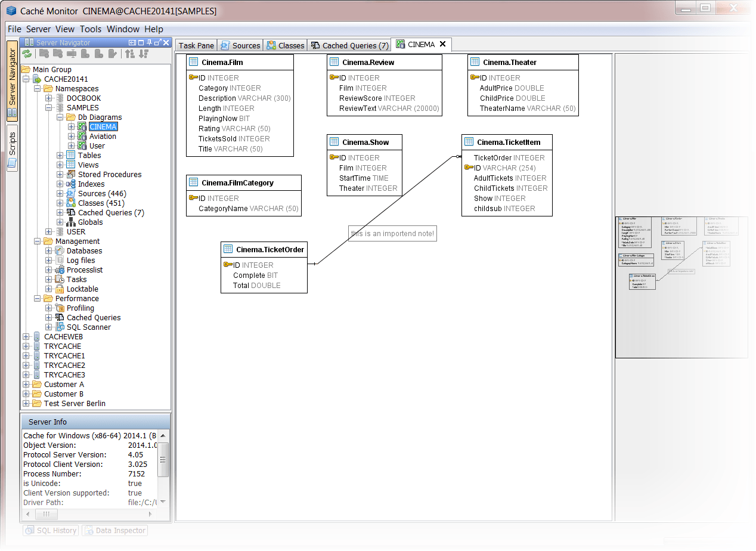Click the Add Server toolbar icon
This screenshot has height=551, width=756.
pos(85,54)
